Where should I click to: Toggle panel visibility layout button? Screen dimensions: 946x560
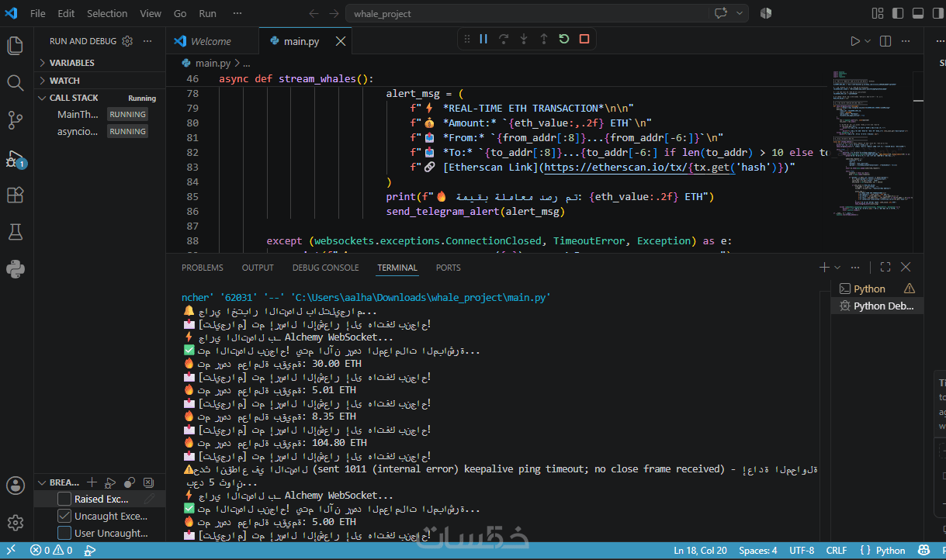[918, 13]
